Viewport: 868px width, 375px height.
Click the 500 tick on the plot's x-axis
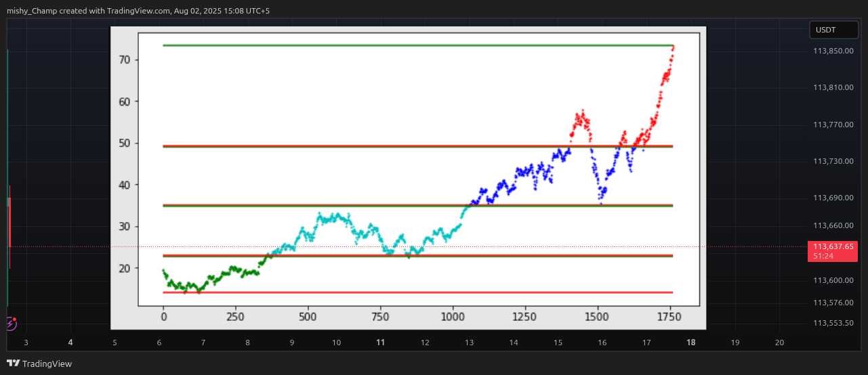308,316
